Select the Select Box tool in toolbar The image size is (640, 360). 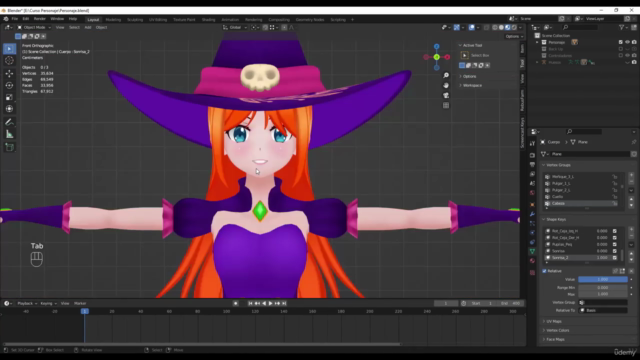coord(9,49)
